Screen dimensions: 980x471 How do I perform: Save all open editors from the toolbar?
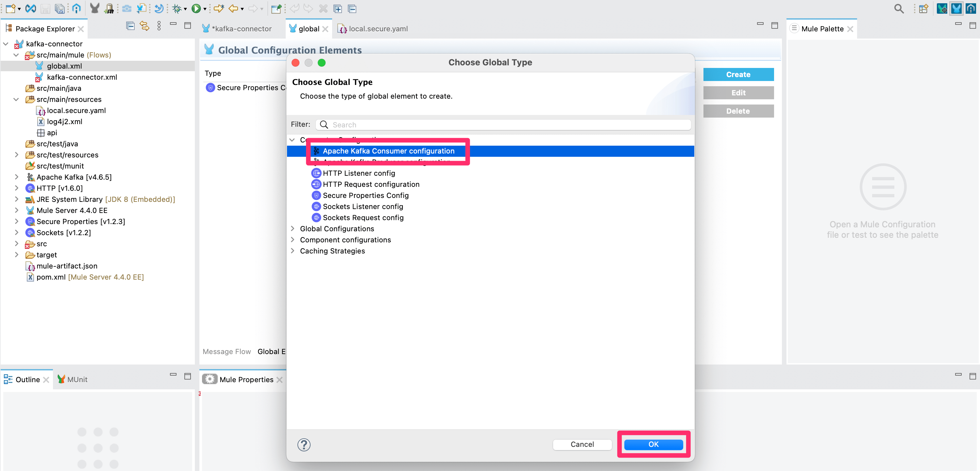tap(60, 8)
